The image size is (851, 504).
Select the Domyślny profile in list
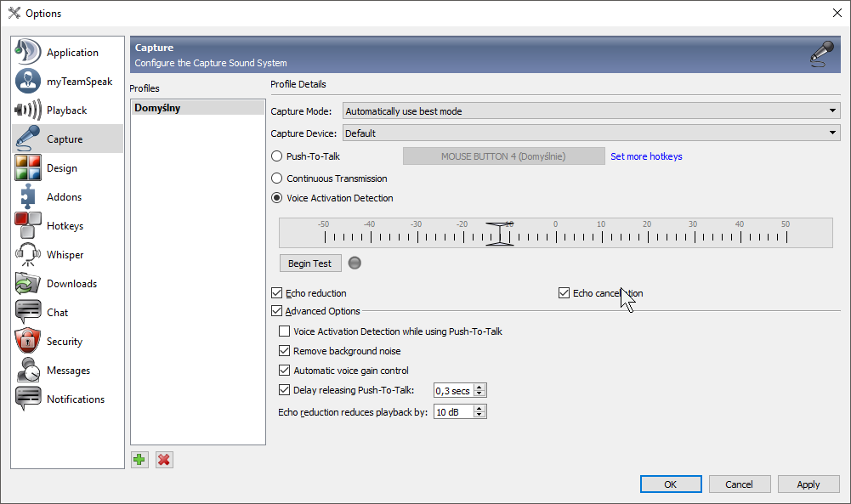(x=197, y=108)
